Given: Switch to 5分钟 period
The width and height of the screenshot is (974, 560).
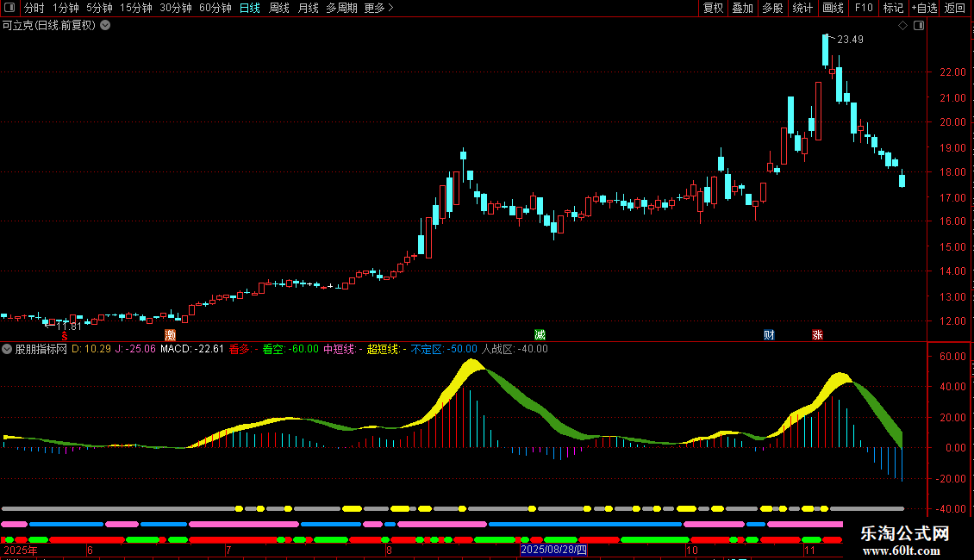Looking at the screenshot, I should [x=99, y=8].
